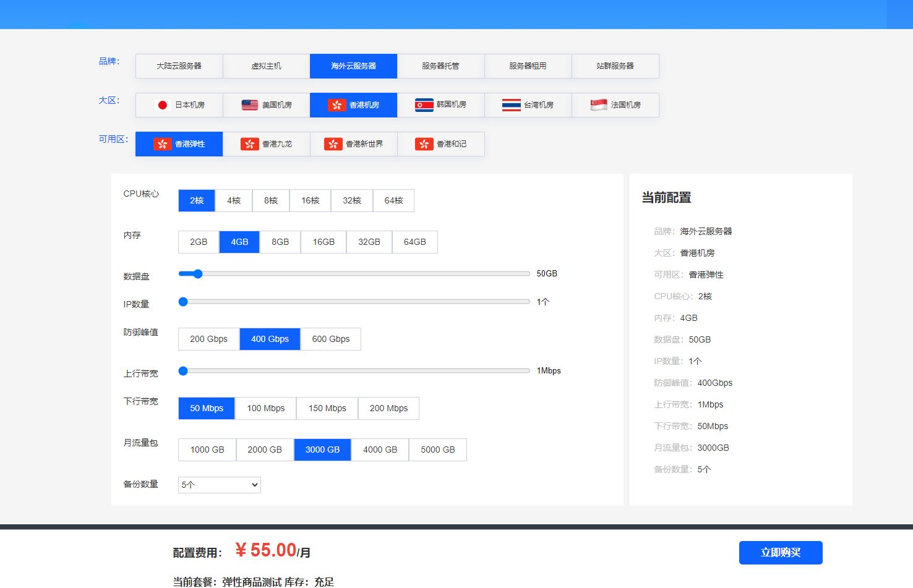
Task: Click the Hong Kong flag icon for 香港机房
Action: (x=337, y=105)
